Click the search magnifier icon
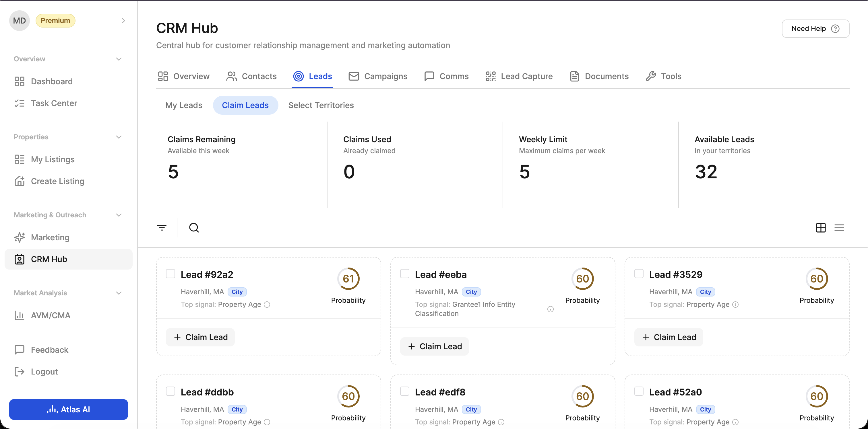The height and width of the screenshot is (429, 868). [194, 228]
